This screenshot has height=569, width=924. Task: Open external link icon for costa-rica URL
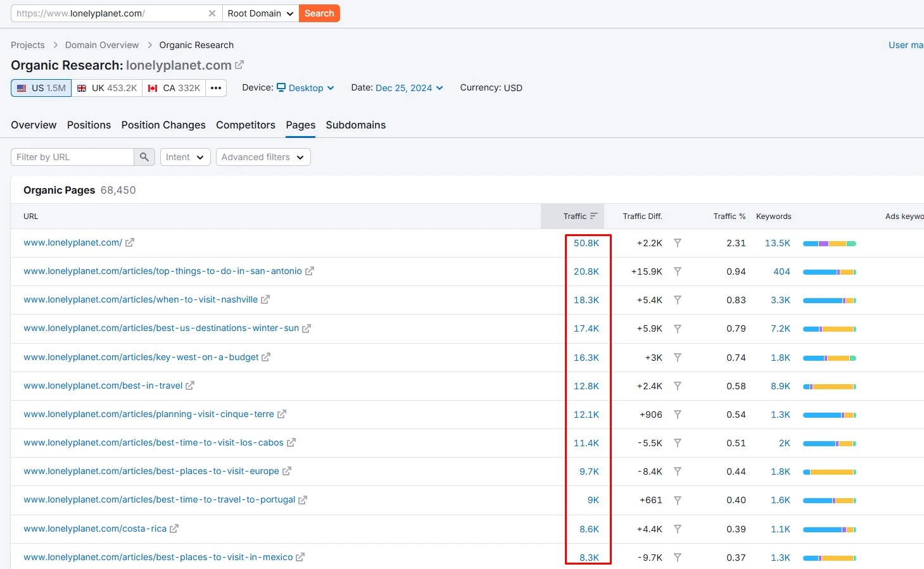coord(174,528)
